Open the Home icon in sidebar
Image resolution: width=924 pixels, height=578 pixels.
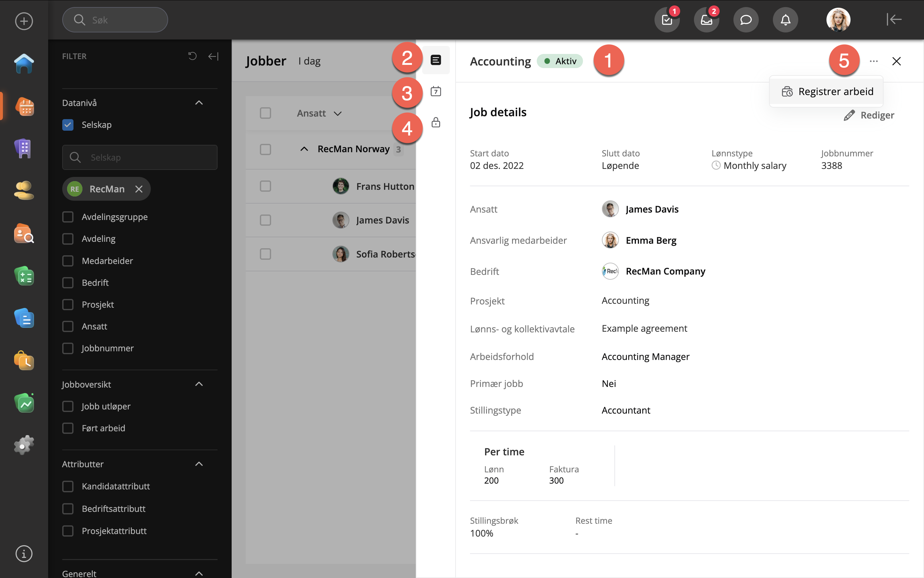[24, 64]
